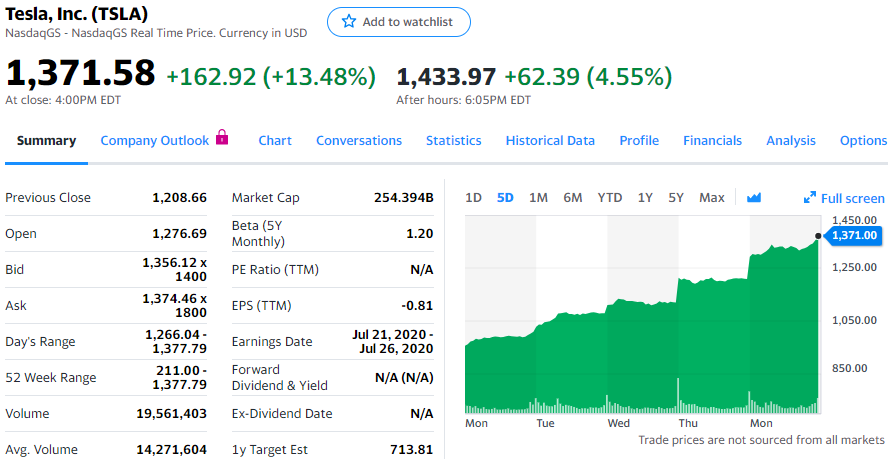
Task: Open the Summary tab
Action: pos(46,141)
